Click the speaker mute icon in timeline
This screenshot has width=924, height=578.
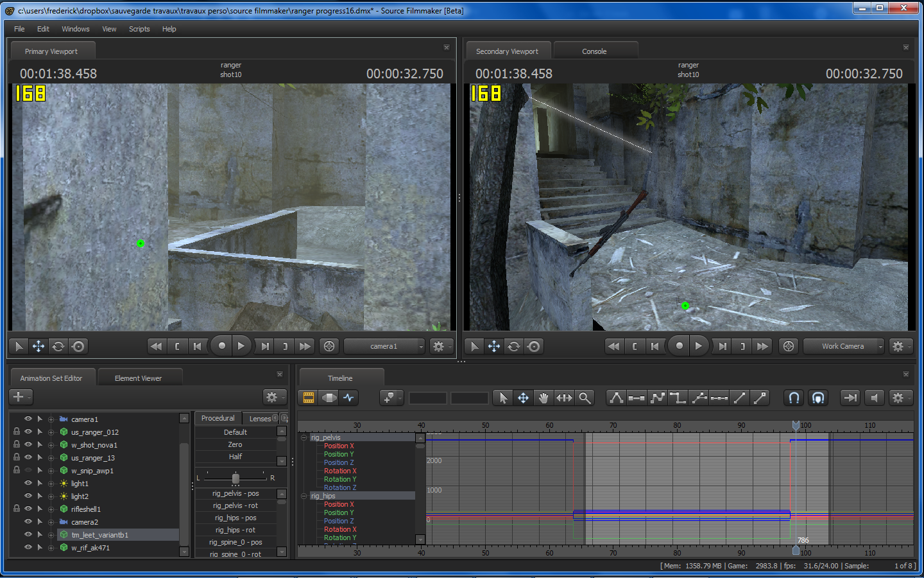click(874, 398)
